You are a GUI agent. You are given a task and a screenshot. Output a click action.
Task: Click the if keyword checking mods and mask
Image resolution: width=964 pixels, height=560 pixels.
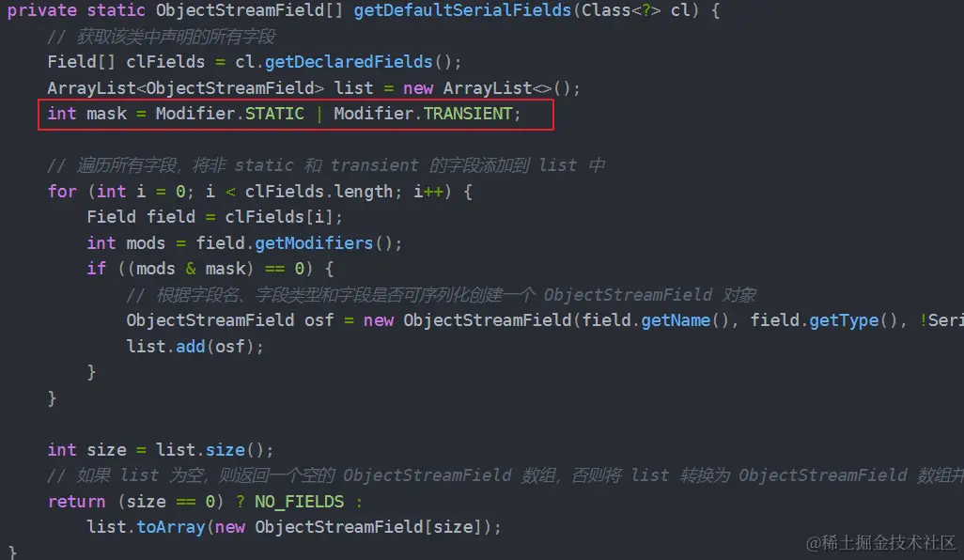(x=97, y=269)
